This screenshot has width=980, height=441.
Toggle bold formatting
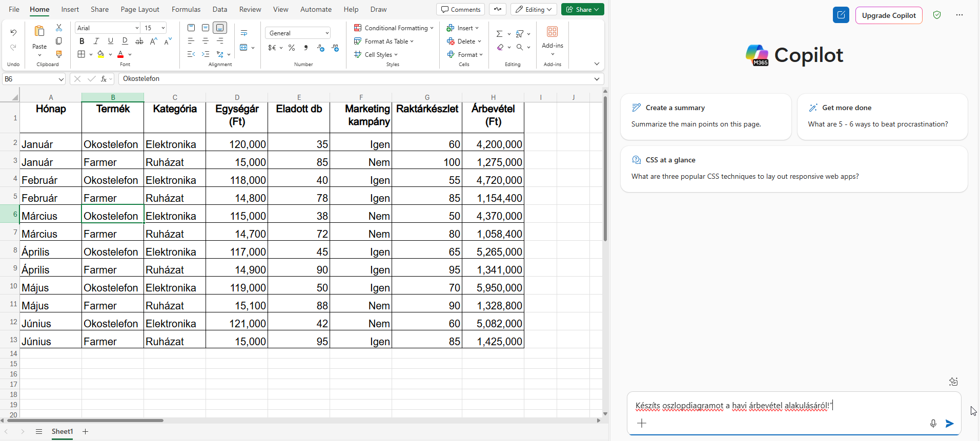coord(81,41)
